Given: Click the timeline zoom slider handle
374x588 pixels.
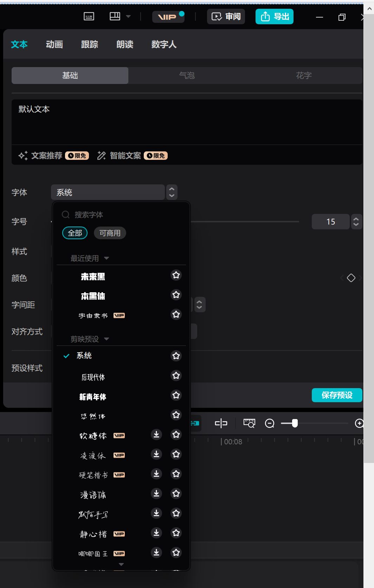Looking at the screenshot, I should tap(295, 423).
